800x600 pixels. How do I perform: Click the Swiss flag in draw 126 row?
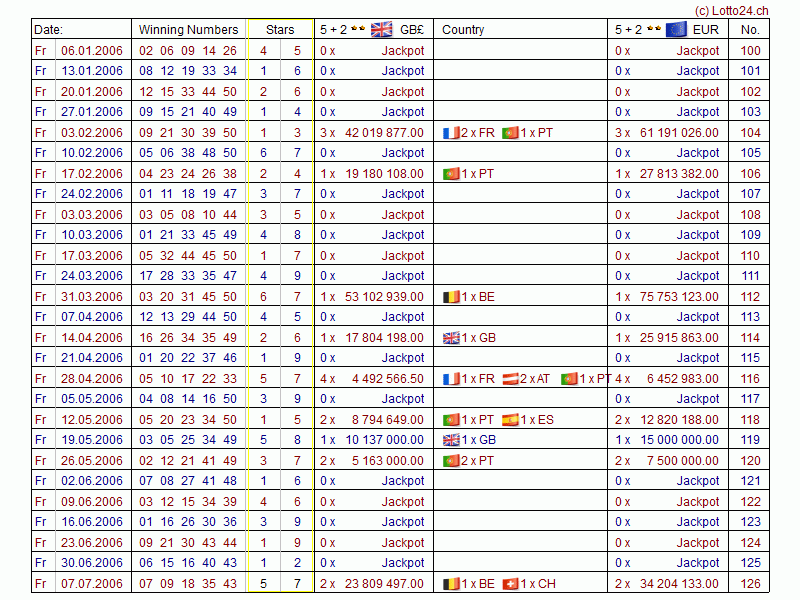(510, 584)
